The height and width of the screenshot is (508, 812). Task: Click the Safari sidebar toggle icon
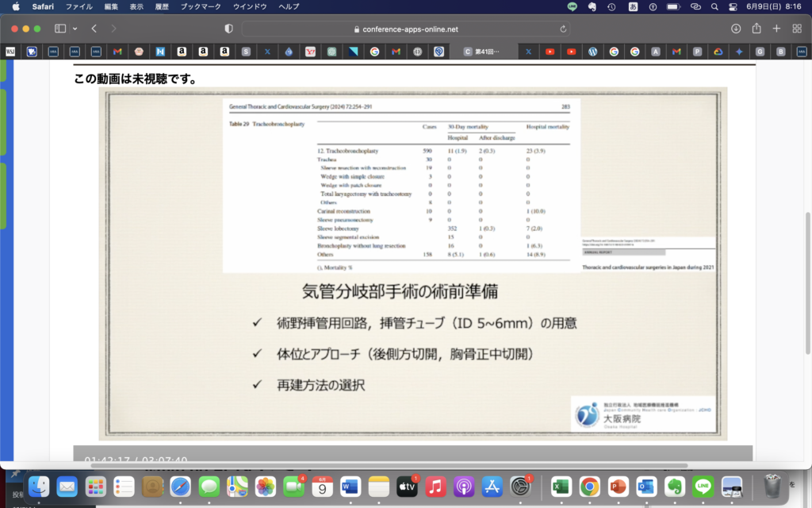pyautogui.click(x=59, y=29)
